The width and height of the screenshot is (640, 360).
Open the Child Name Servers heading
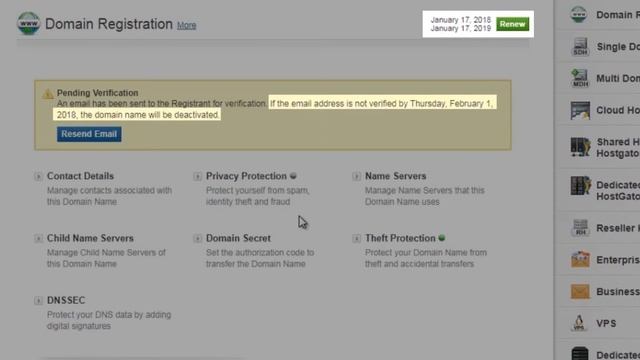pos(90,238)
